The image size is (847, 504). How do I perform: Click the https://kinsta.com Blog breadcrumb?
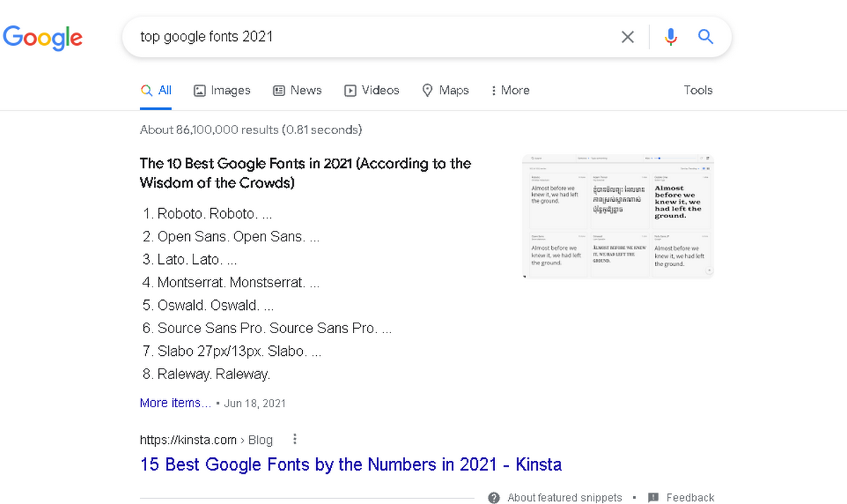(206, 440)
